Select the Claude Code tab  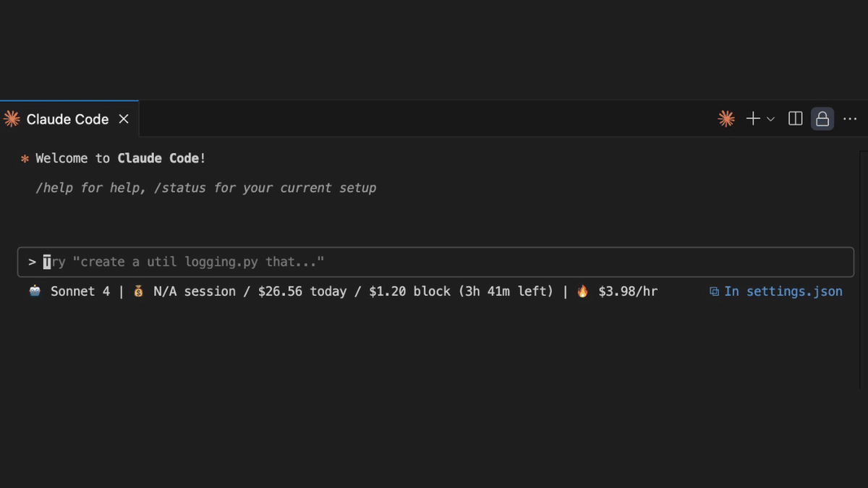pyautogui.click(x=67, y=119)
